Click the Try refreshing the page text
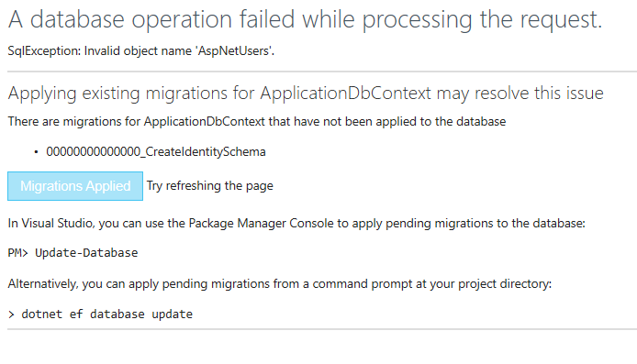 pyautogui.click(x=210, y=186)
